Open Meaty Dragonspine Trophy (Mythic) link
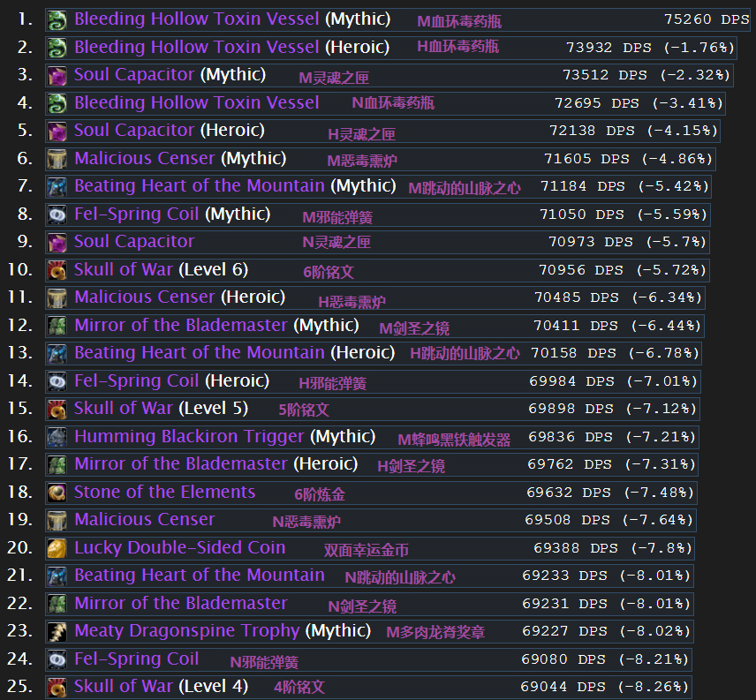The width and height of the screenshot is (756, 700). [223, 631]
